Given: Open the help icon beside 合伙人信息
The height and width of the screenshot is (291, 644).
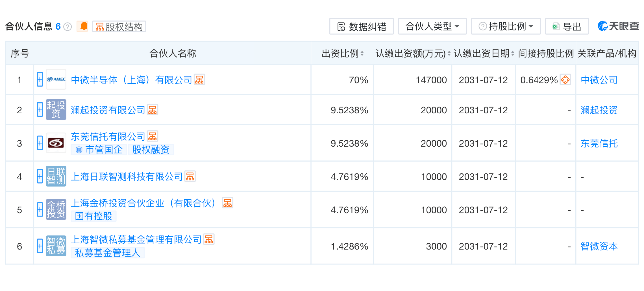Looking at the screenshot, I should click(68, 27).
